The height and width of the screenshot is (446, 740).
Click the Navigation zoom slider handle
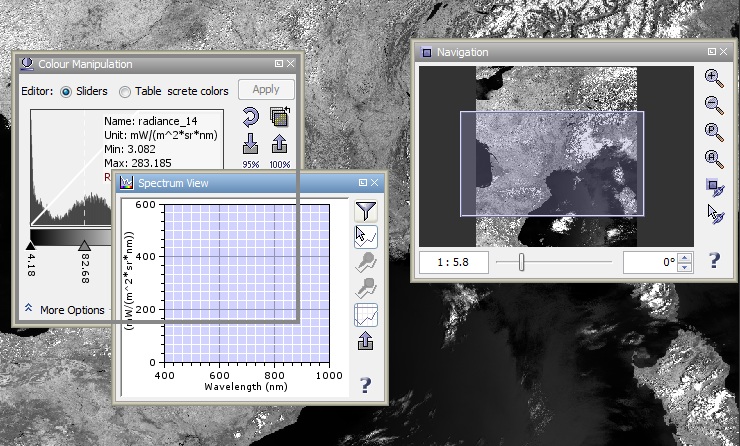coord(521,262)
